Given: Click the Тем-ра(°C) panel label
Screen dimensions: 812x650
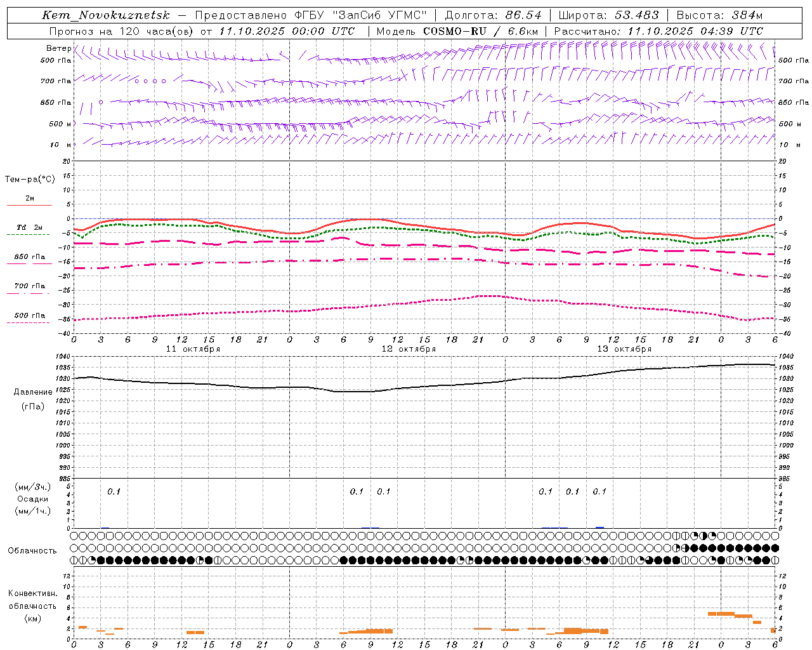Looking at the screenshot, I should (x=30, y=180).
